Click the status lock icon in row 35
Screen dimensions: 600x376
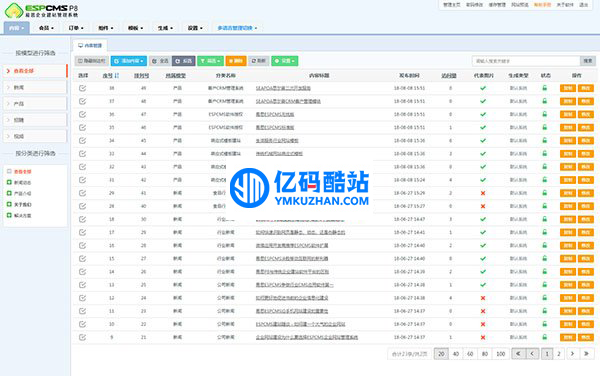545,127
